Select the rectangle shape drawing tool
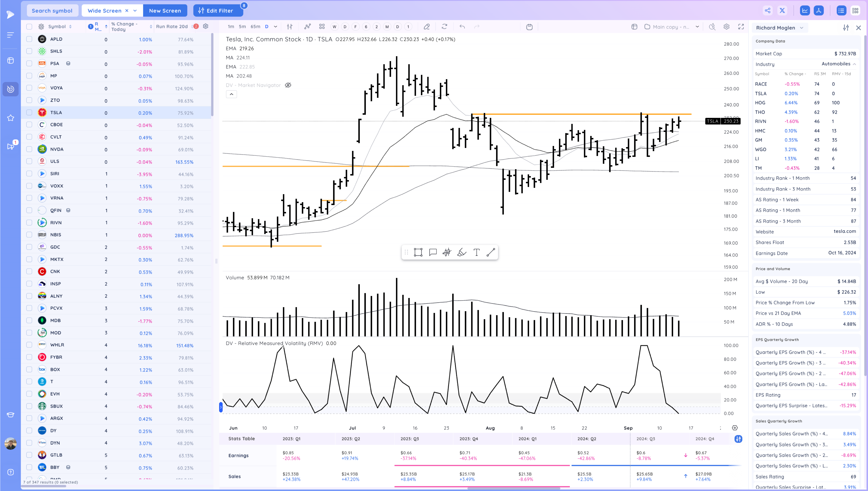Viewport: 868px width, 491px height. coord(418,252)
